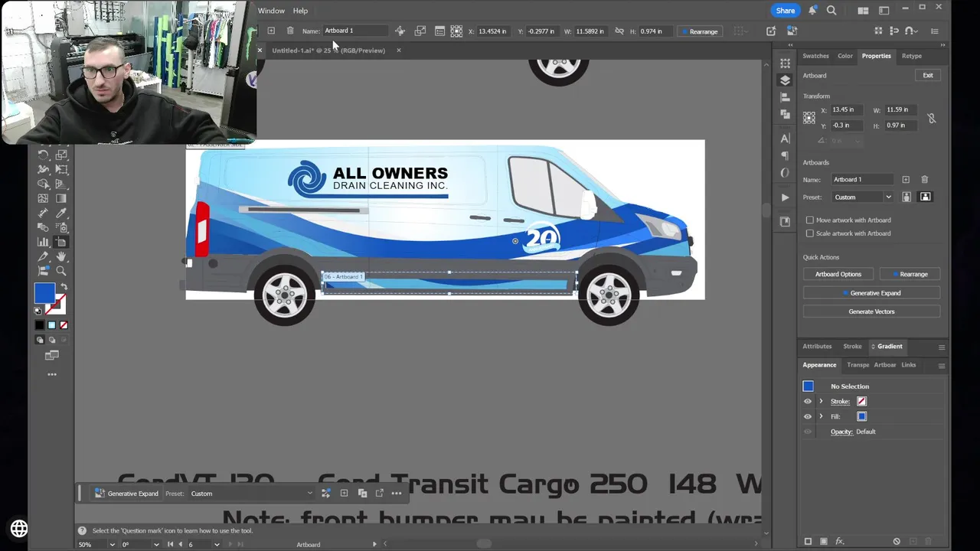Select the Zoom tool
Image resolution: width=980 pixels, height=551 pixels.
pyautogui.click(x=61, y=271)
